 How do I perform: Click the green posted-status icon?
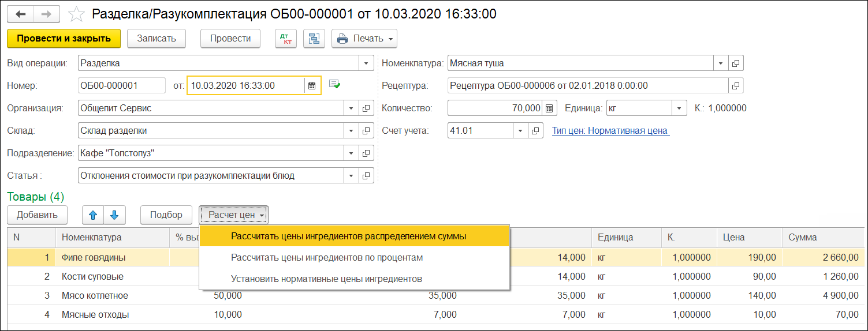(334, 85)
